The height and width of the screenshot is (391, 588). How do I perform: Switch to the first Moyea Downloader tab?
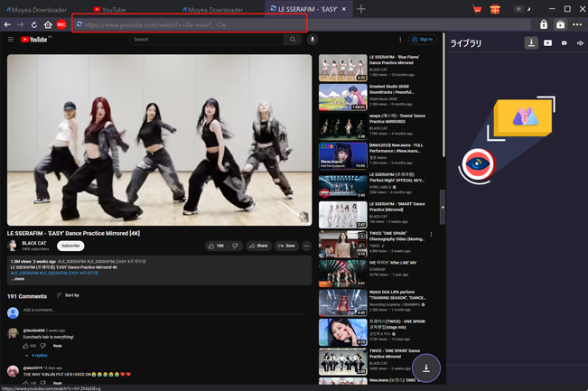pos(36,10)
